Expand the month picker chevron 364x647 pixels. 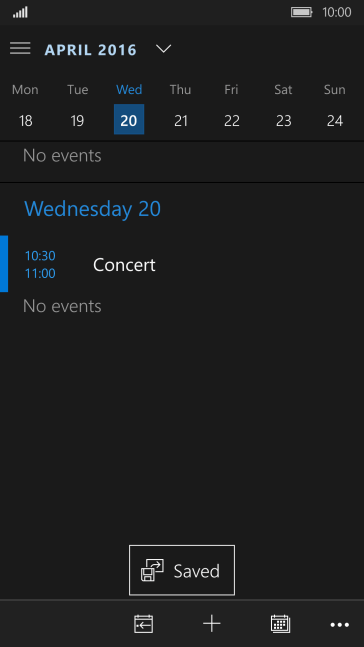click(x=163, y=49)
